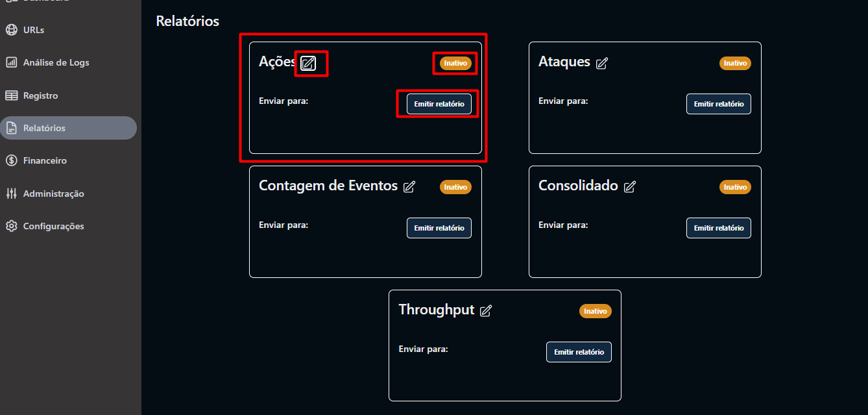Open the edit icon for Consolidado
This screenshot has height=415, width=868.
click(629, 187)
